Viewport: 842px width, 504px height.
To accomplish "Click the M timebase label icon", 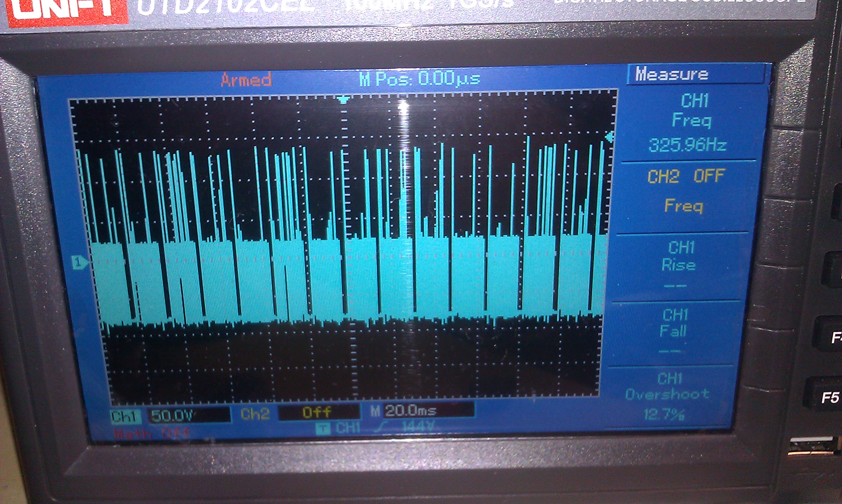I will coord(375,411).
